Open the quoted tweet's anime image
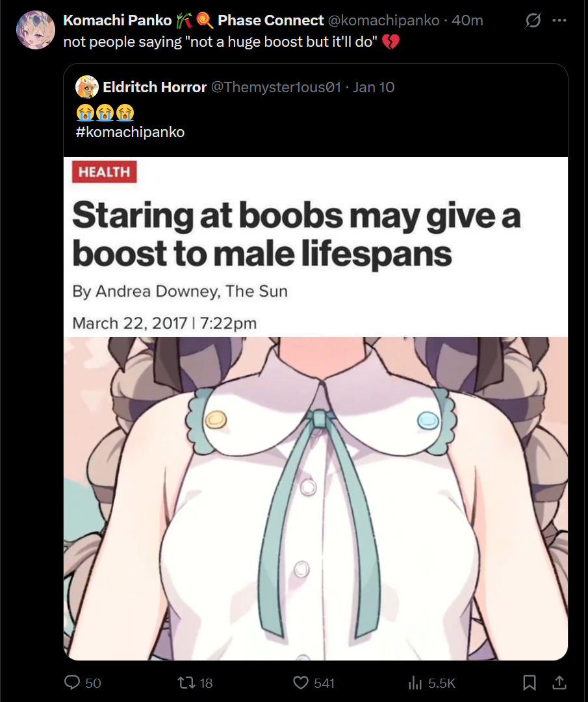 (x=316, y=498)
